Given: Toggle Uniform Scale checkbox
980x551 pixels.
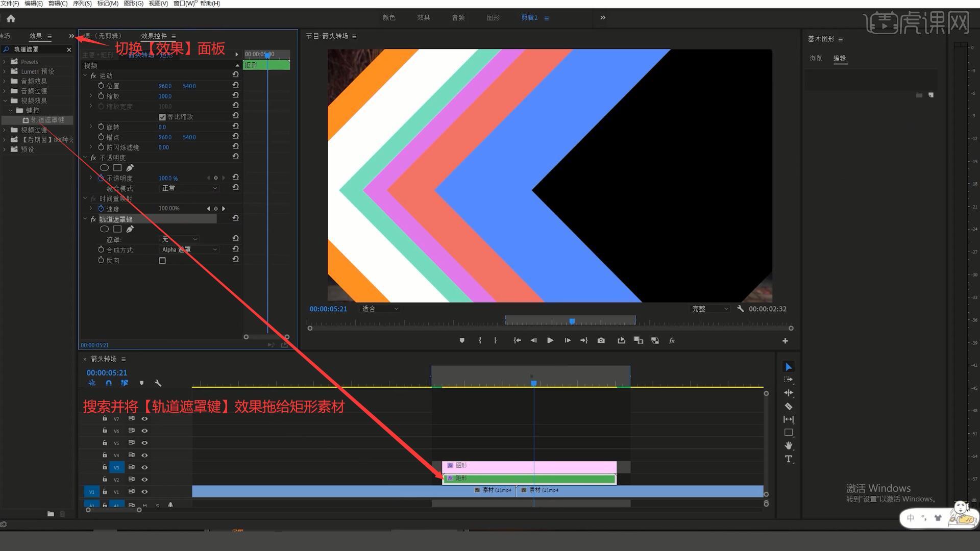Looking at the screenshot, I should [162, 117].
